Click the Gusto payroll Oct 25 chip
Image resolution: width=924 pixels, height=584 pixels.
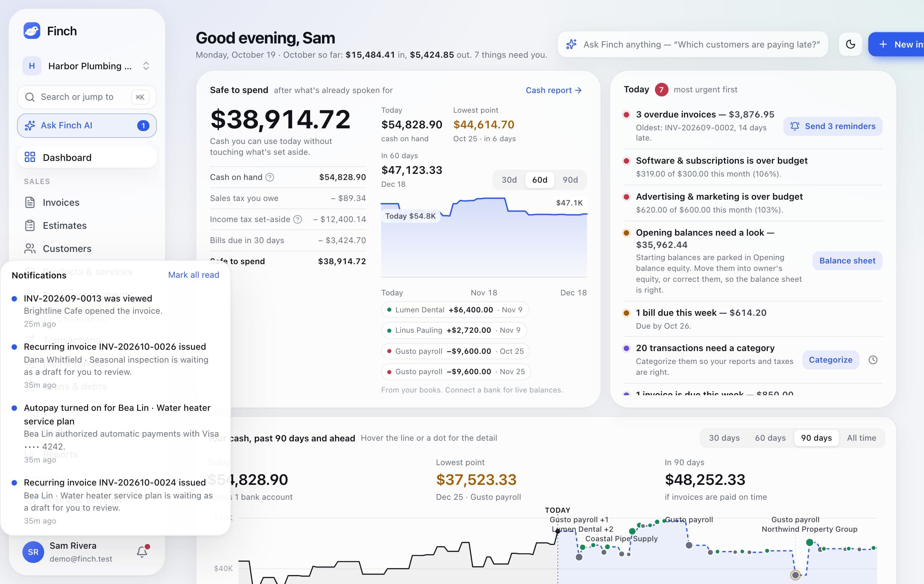pyautogui.click(x=455, y=351)
